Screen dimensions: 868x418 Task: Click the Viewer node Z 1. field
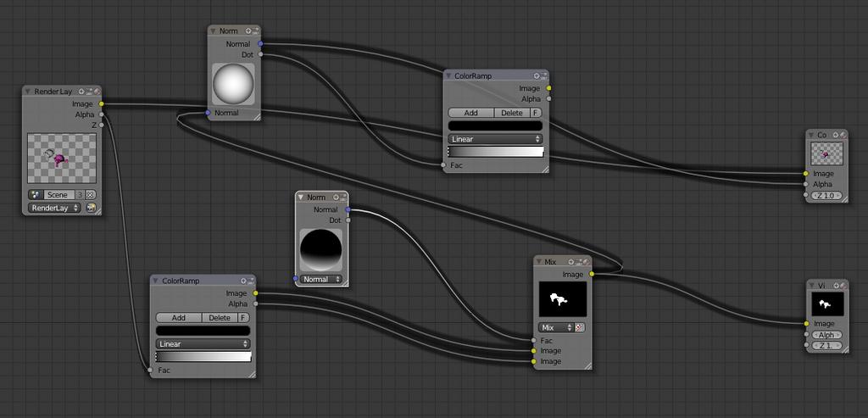click(x=826, y=345)
